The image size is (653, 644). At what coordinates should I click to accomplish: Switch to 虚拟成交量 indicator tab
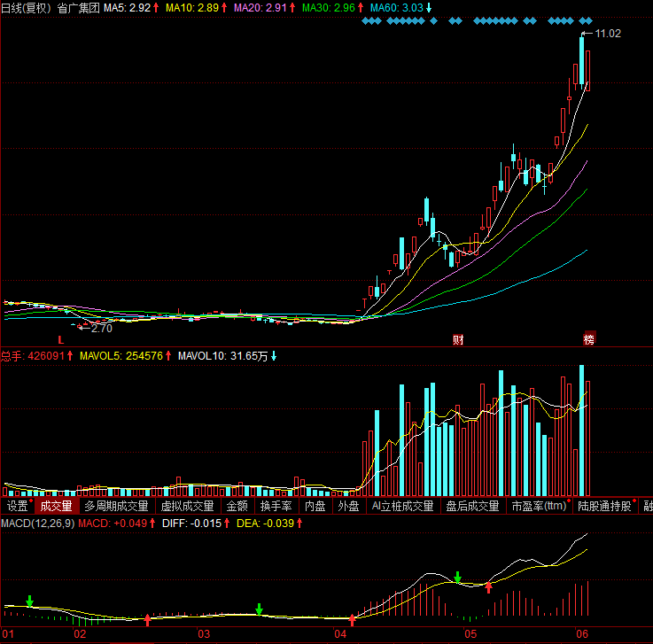pos(188,506)
